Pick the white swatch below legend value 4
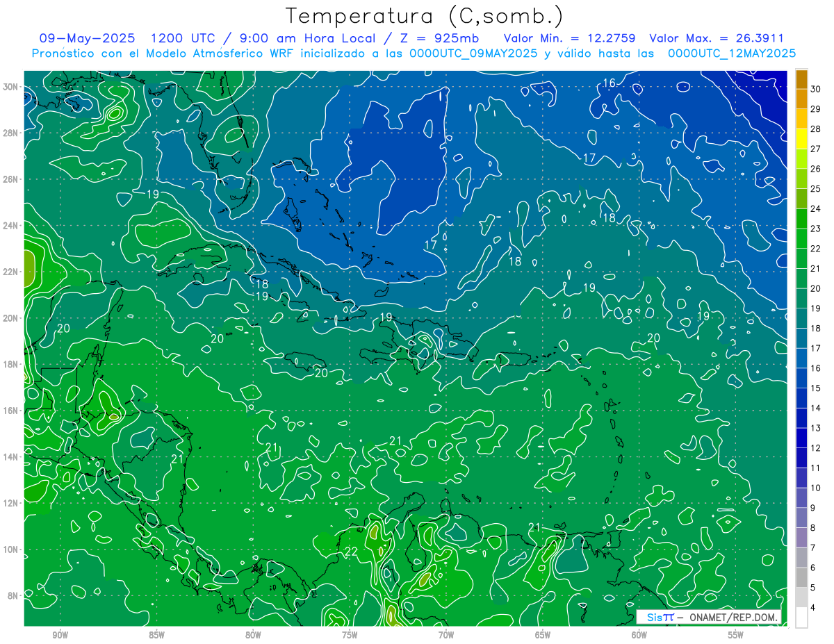Viewport: 834px width, 644px height. [x=801, y=618]
